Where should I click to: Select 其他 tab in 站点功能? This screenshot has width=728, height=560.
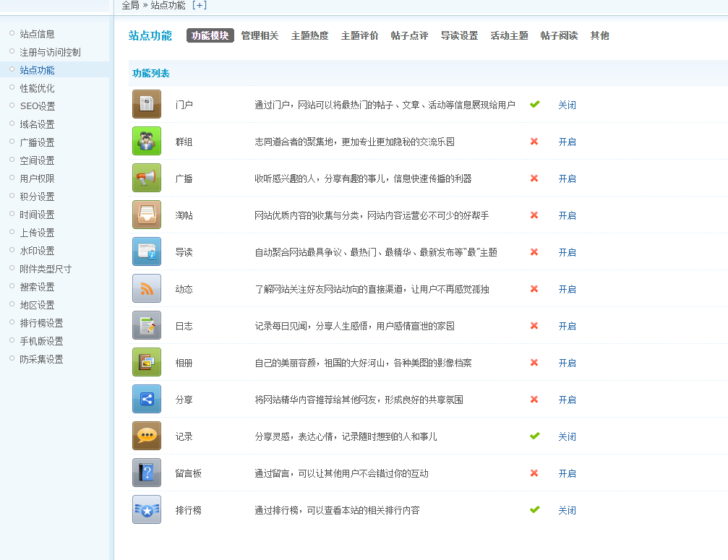[599, 35]
